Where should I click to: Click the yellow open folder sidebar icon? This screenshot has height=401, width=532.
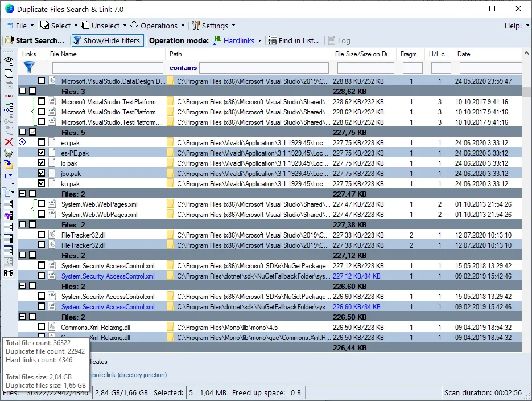tap(8, 164)
